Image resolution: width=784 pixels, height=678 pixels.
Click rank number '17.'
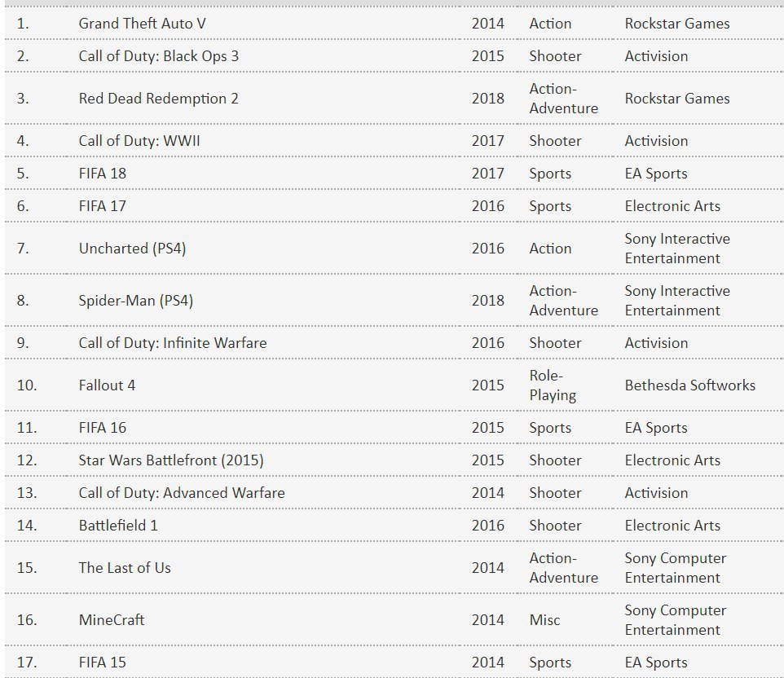click(x=27, y=663)
